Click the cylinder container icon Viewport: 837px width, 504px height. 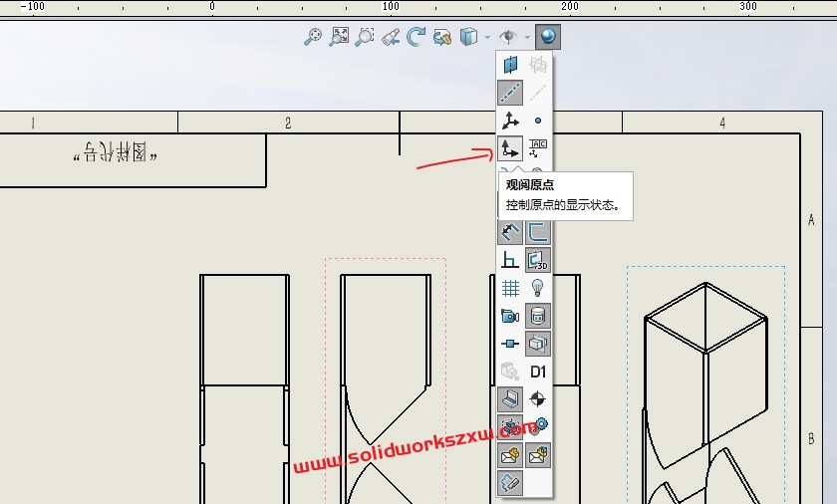coord(538,316)
